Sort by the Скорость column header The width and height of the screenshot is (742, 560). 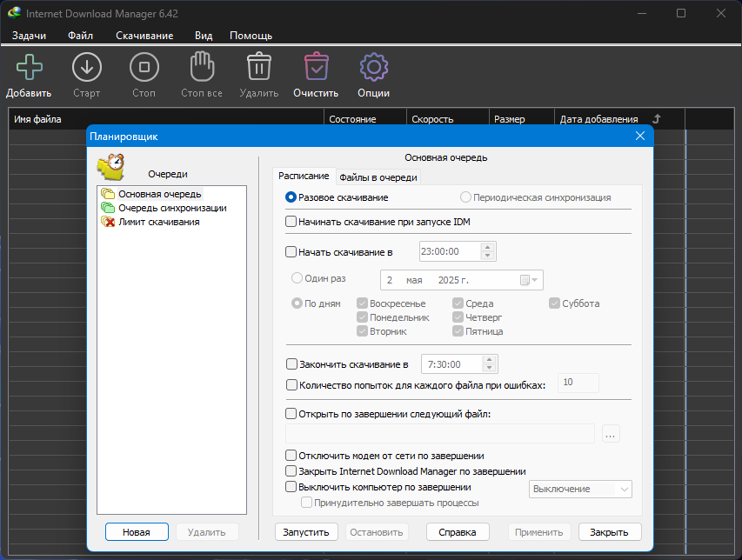(447, 119)
